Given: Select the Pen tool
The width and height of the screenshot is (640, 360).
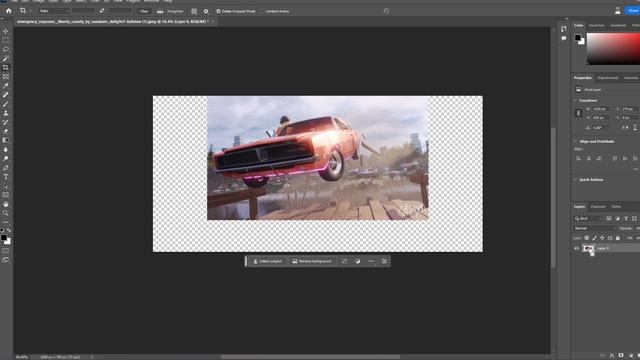Looking at the screenshot, I should 6,168.
